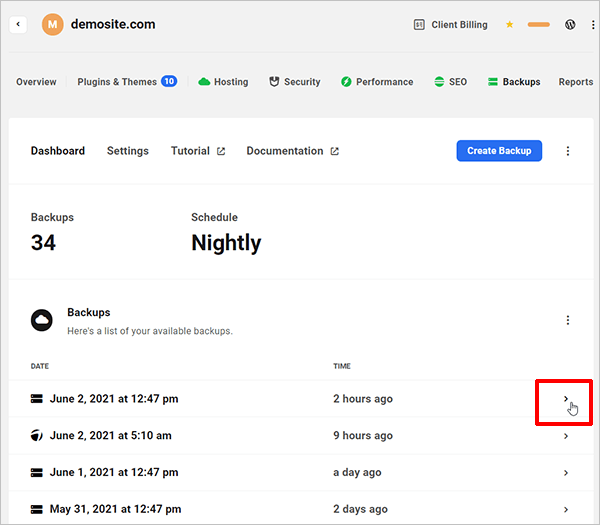600x525 pixels.
Task: Click the Security shield icon
Action: click(274, 82)
